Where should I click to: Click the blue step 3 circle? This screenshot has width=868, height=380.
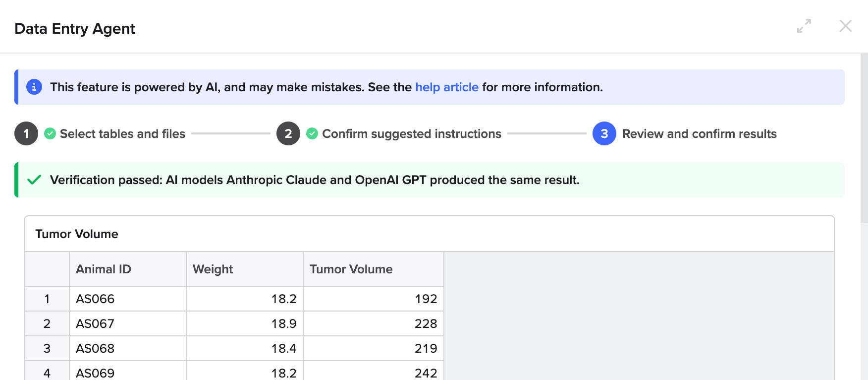(x=604, y=133)
